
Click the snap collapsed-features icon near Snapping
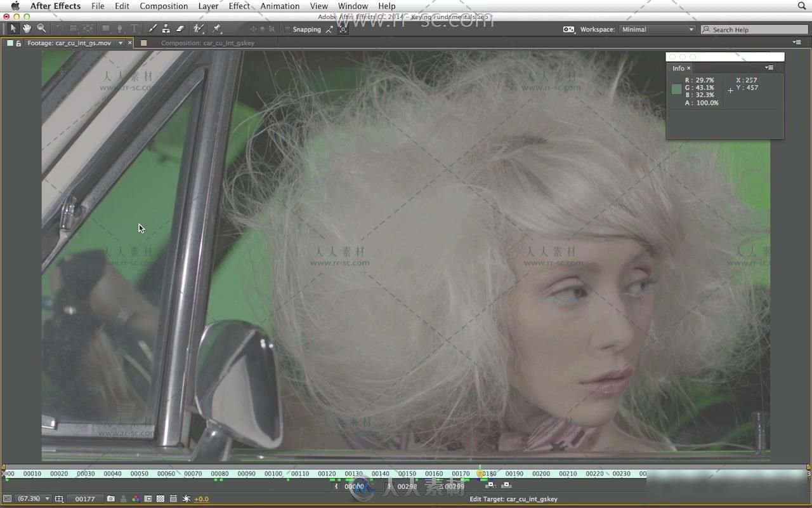coord(343,29)
